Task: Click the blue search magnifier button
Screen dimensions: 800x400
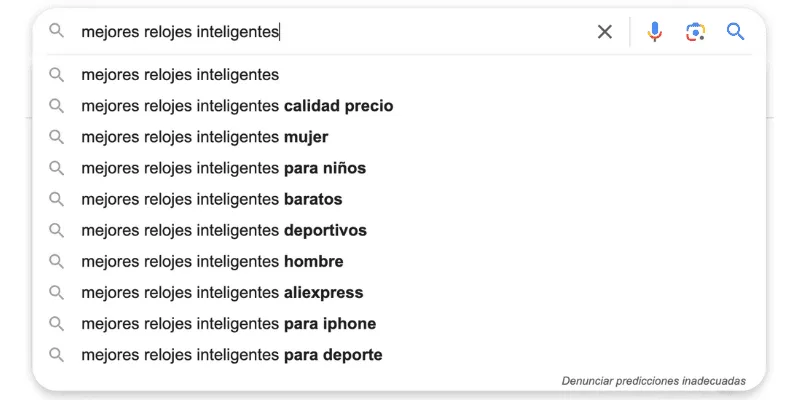Action: (736, 32)
